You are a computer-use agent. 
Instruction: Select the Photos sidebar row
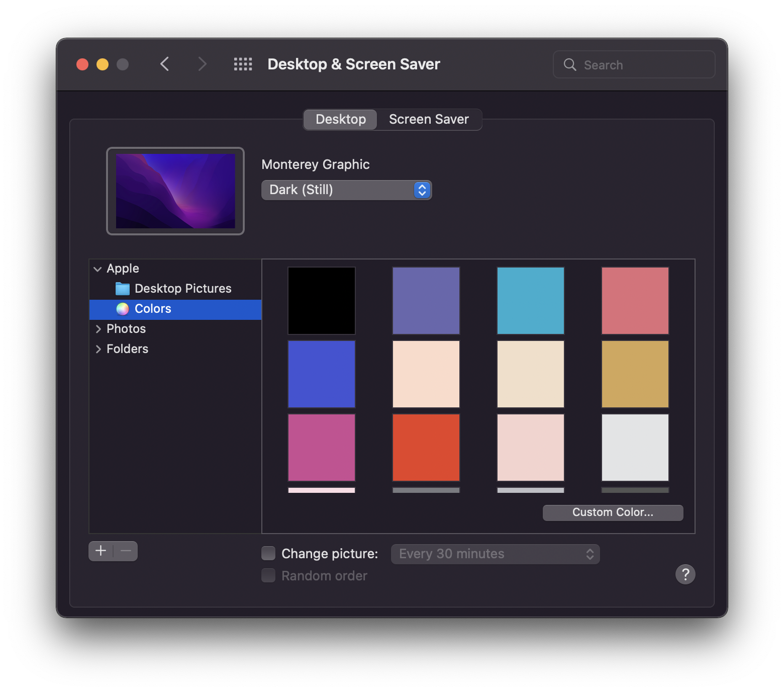[x=175, y=329]
